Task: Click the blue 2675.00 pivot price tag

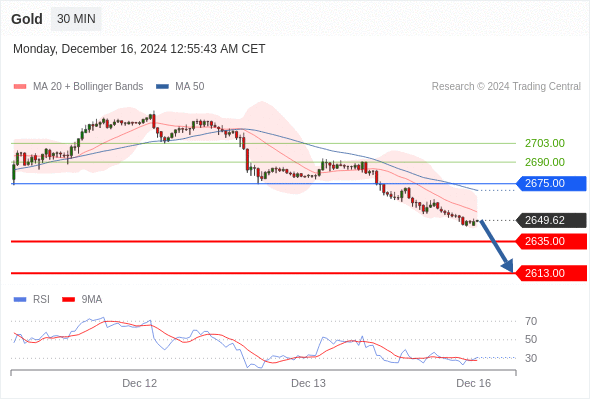Action: [x=551, y=184]
